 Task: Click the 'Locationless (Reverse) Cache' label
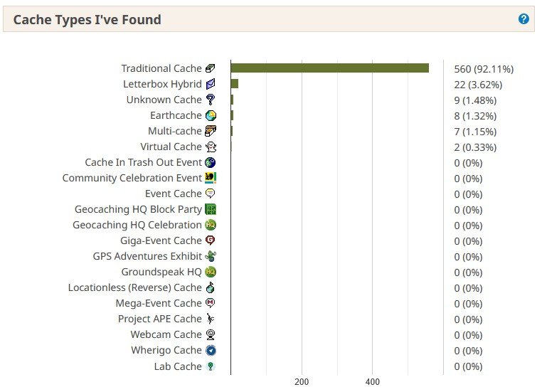135,287
